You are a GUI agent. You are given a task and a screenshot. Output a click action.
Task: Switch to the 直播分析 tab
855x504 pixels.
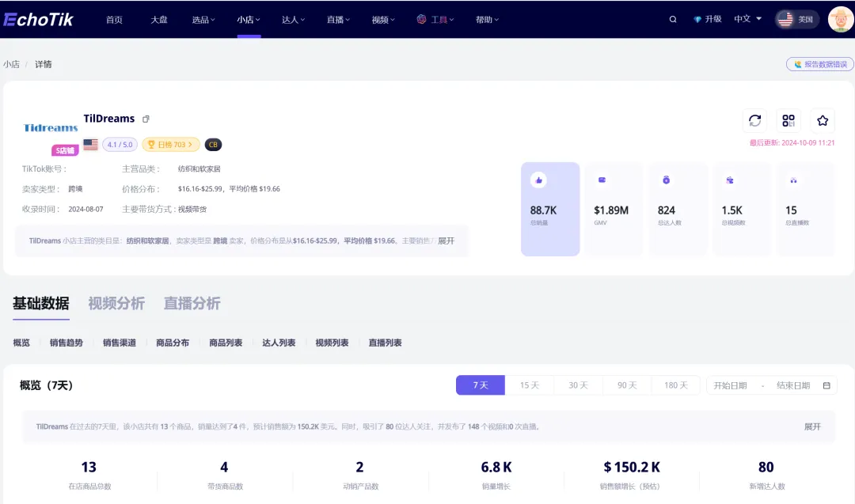coord(192,303)
